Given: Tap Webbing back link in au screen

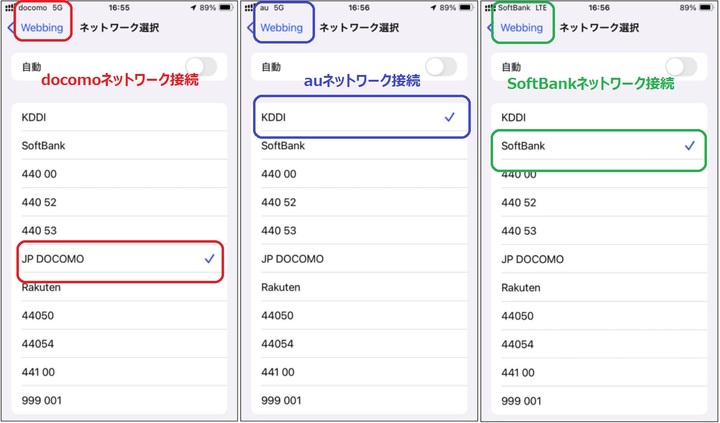Looking at the screenshot, I should [x=276, y=28].
